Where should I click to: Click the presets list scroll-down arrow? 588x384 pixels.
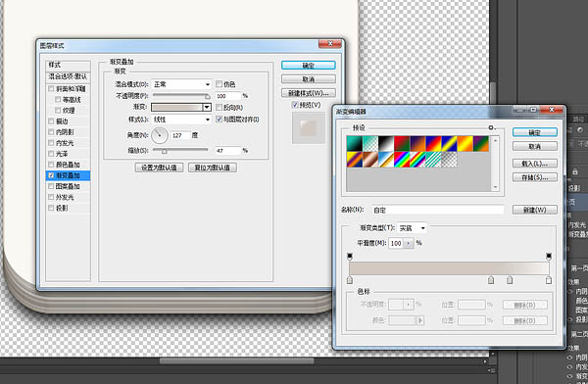point(495,187)
